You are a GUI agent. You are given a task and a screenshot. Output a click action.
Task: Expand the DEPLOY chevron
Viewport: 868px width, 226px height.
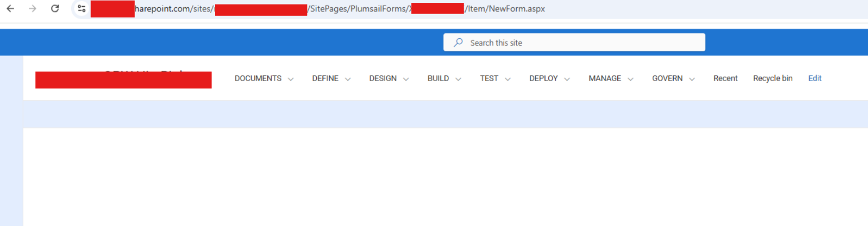(x=567, y=79)
